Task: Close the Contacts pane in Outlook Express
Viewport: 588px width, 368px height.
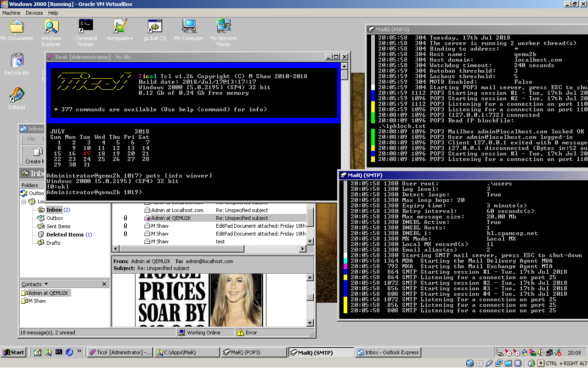Action: pos(104,284)
